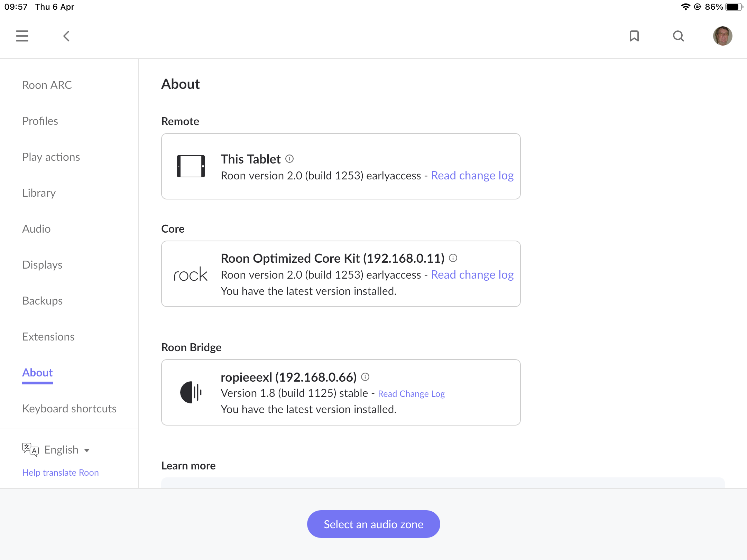Click the search magnifier icon
Screen dimensions: 747x560
pos(678,36)
